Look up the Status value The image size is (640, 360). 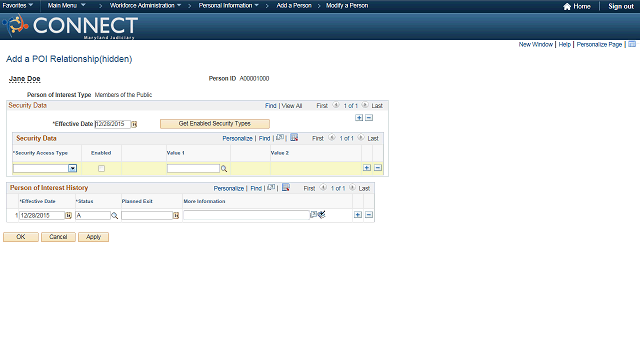[x=115, y=216]
